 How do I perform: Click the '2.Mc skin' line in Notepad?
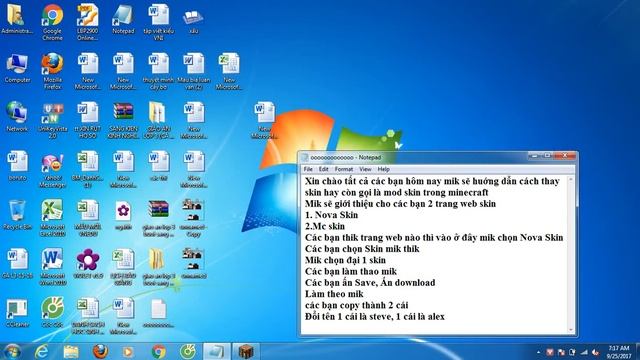click(x=325, y=227)
